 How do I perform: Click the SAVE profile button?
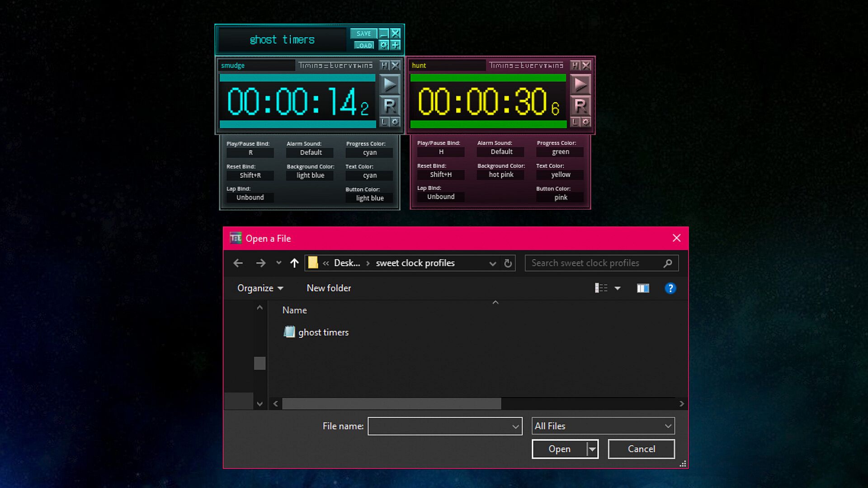[x=363, y=33]
